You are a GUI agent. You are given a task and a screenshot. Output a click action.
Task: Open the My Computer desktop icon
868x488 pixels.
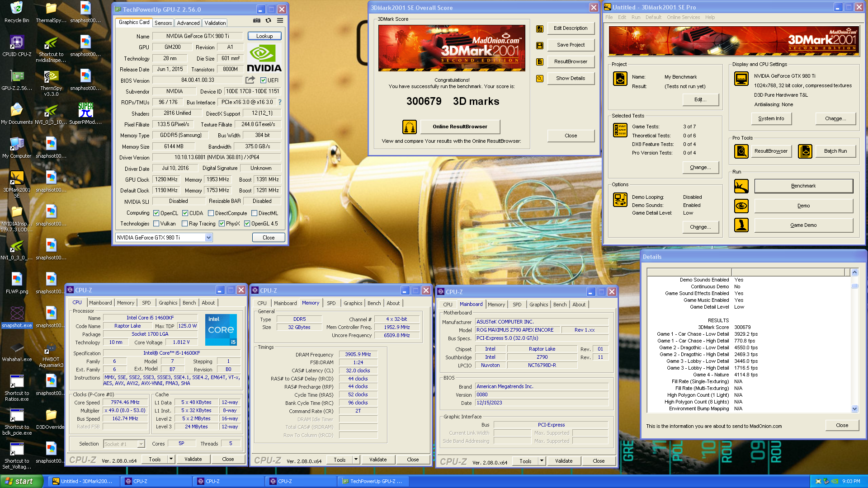click(x=17, y=148)
